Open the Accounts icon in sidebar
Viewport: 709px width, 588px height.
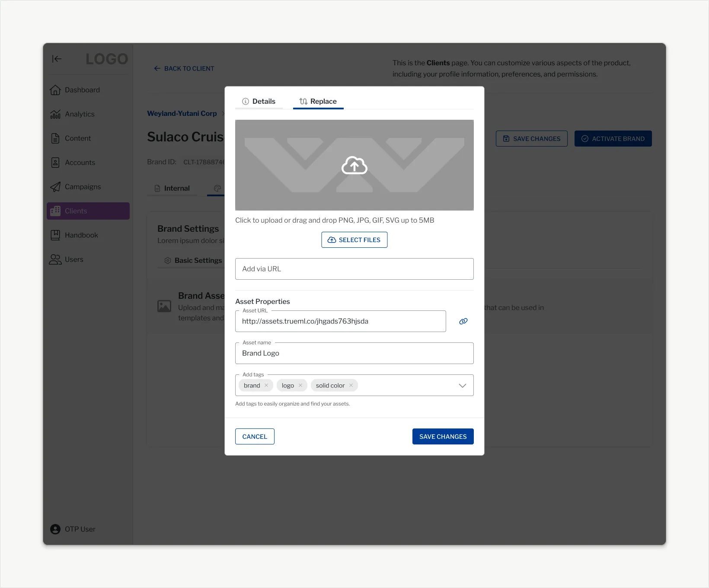coord(55,163)
